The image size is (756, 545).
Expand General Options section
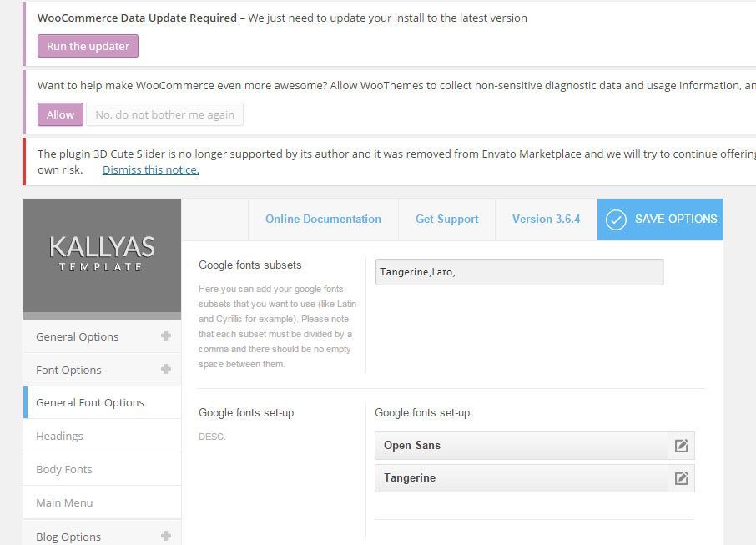[166, 336]
